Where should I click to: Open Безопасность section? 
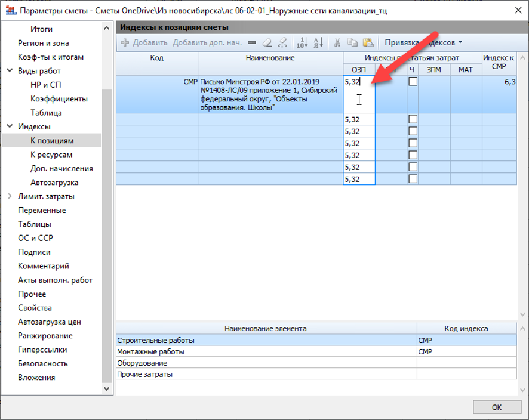(x=43, y=364)
